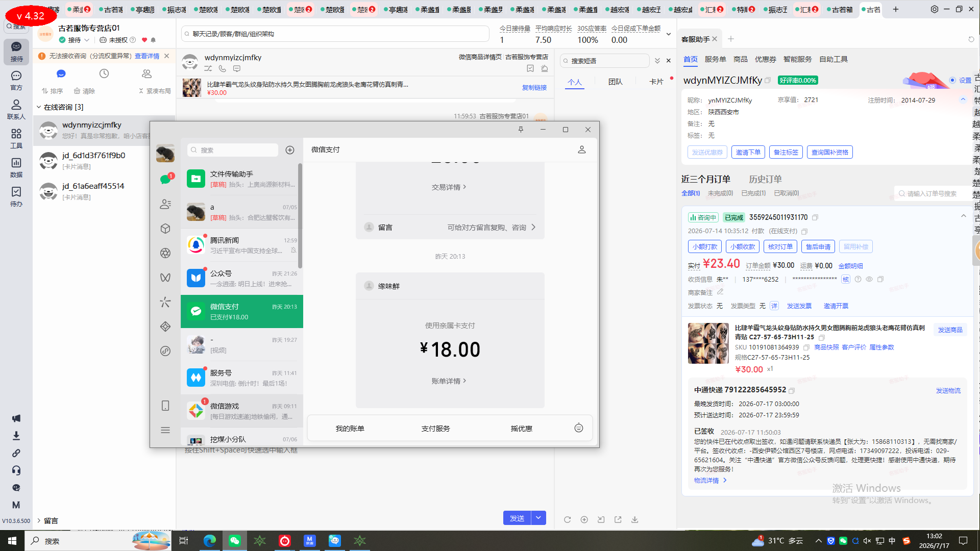Click the 发送 send button
980x551 pixels.
(x=517, y=518)
